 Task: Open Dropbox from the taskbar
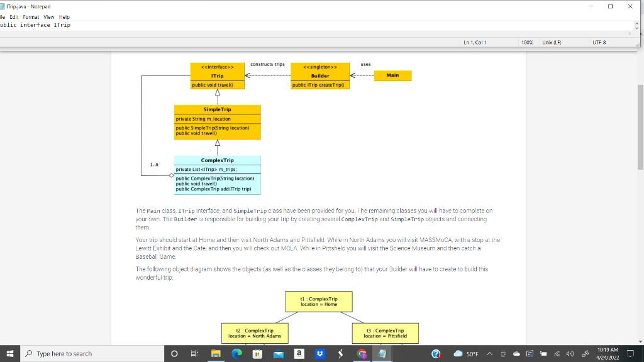point(319,354)
